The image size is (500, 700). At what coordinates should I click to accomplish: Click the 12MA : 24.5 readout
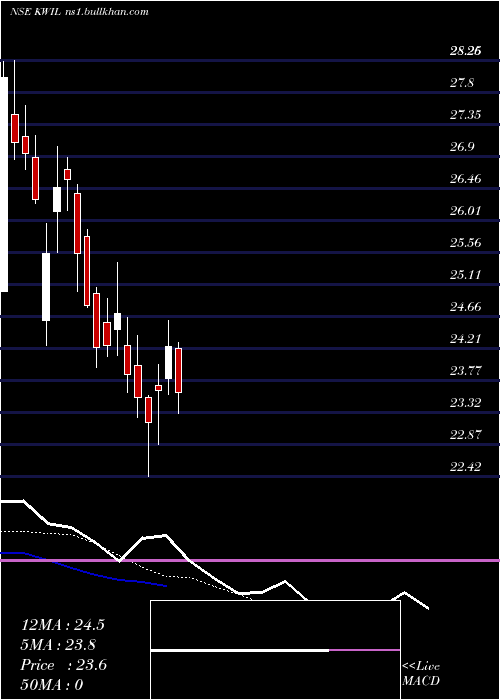coord(62,625)
